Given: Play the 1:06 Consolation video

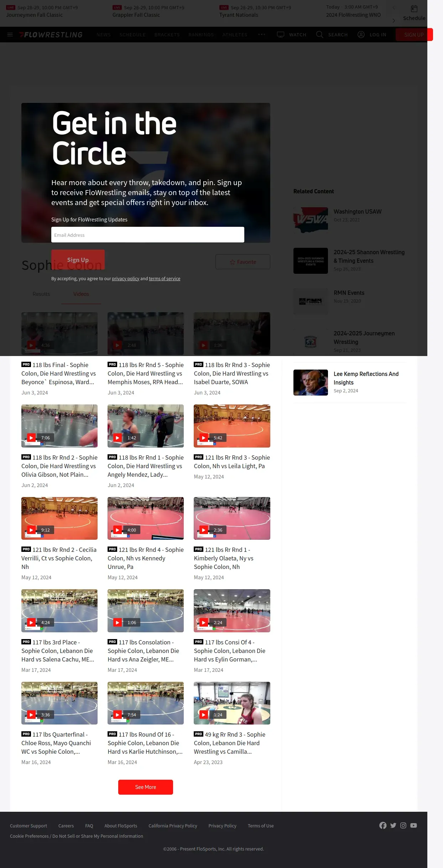Looking at the screenshot, I should pos(146,611).
